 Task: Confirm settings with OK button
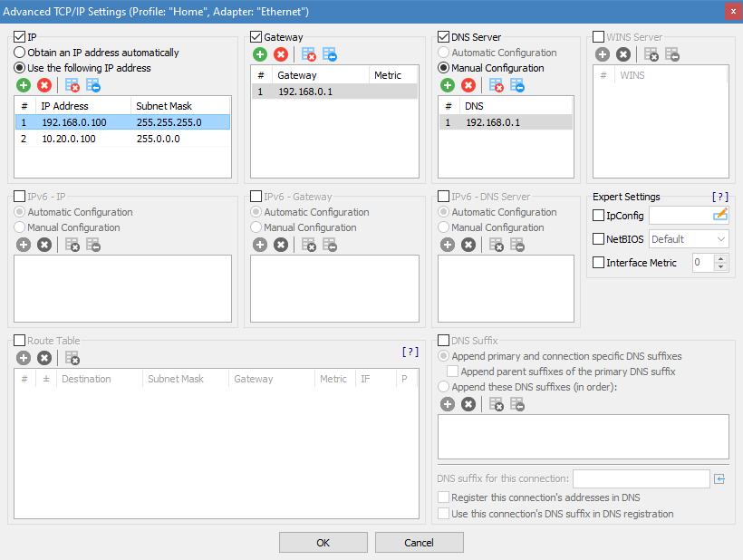click(323, 543)
